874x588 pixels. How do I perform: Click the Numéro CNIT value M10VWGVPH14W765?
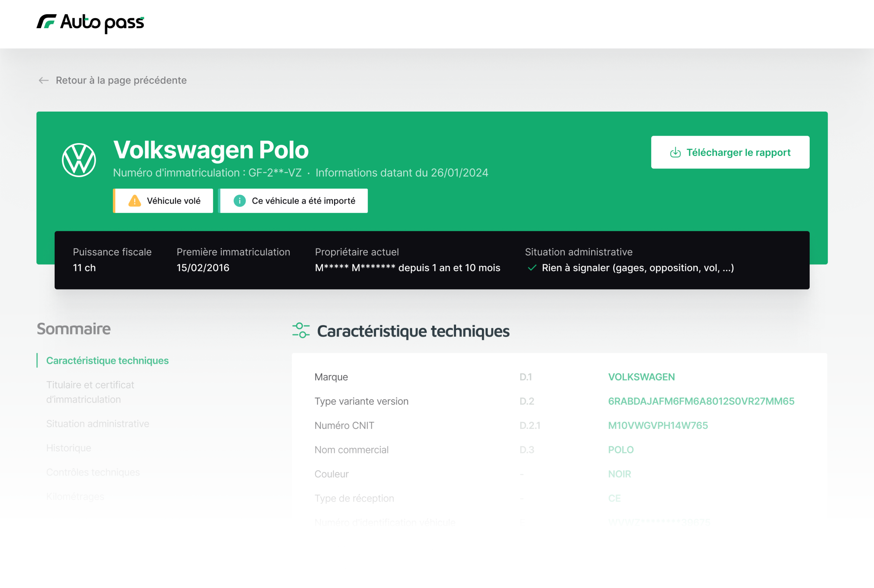[x=658, y=425]
